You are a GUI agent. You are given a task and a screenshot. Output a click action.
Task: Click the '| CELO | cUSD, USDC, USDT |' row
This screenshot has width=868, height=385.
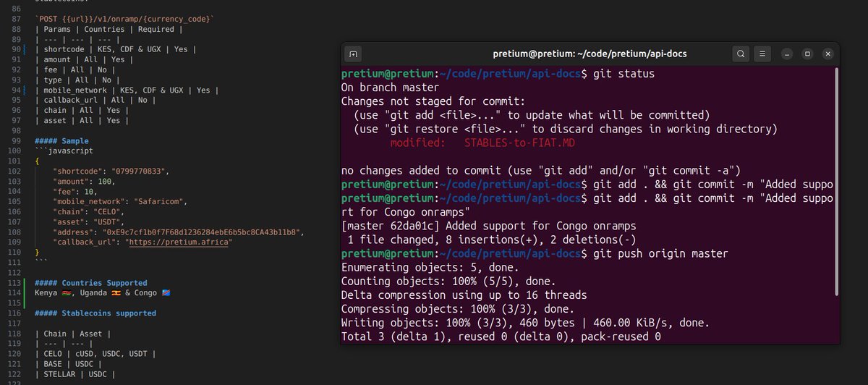pyautogui.click(x=95, y=353)
